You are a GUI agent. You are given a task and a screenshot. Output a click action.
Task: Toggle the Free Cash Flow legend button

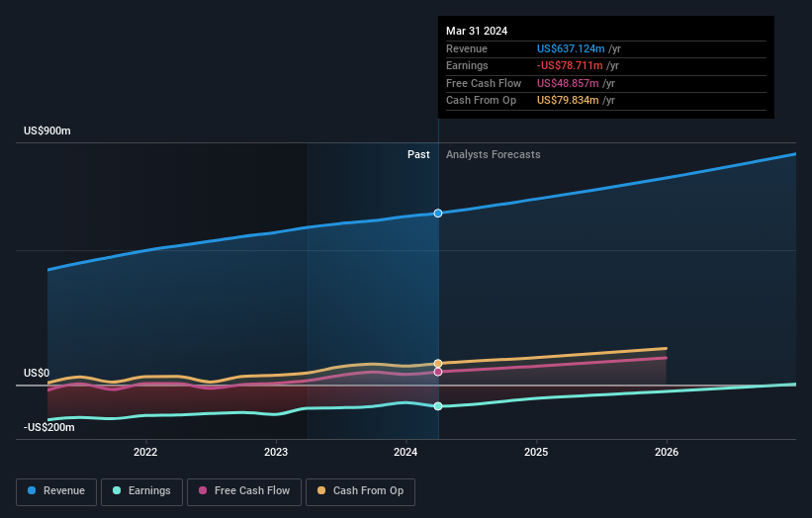tap(244, 491)
